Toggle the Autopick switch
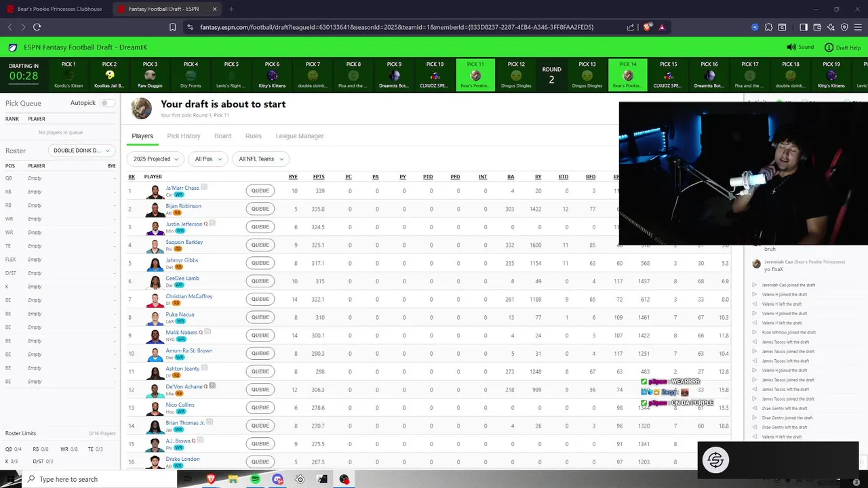 pos(106,103)
